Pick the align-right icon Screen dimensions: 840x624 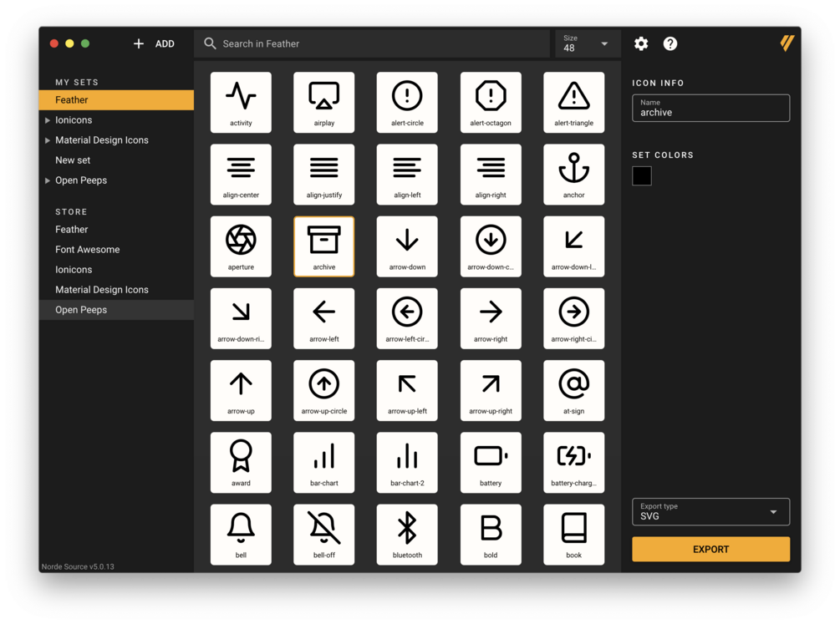tap(491, 174)
